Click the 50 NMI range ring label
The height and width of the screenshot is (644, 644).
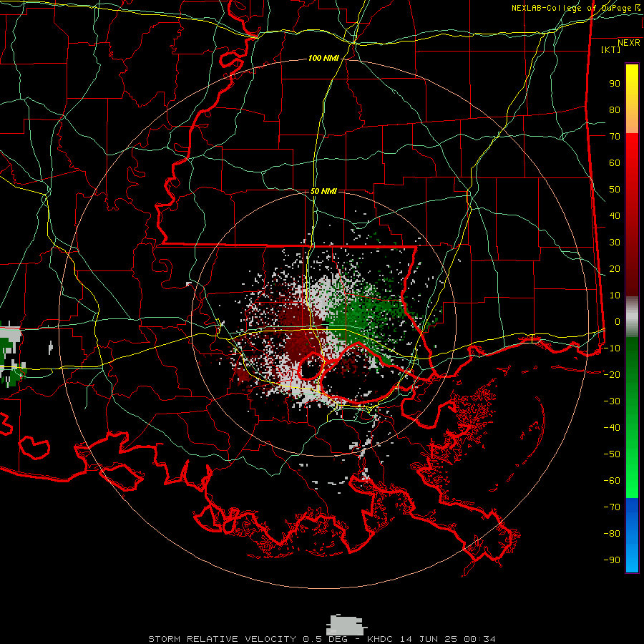click(323, 191)
